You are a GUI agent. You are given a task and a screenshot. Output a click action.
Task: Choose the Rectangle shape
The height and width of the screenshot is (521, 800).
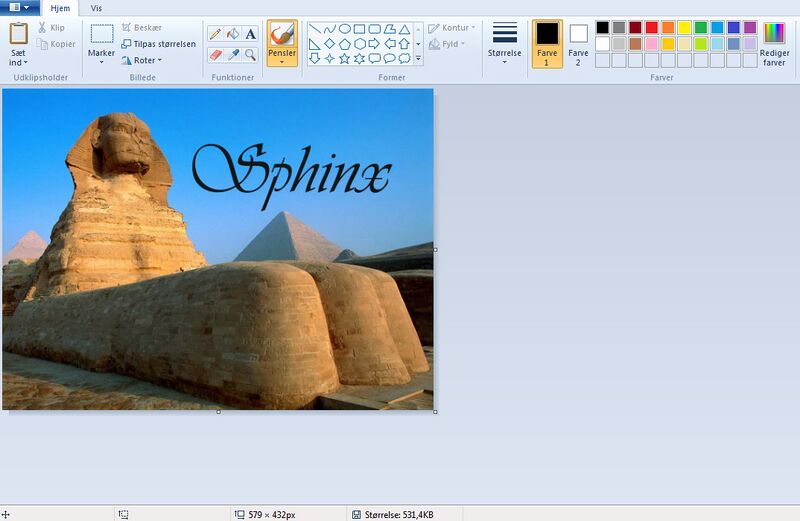[359, 29]
